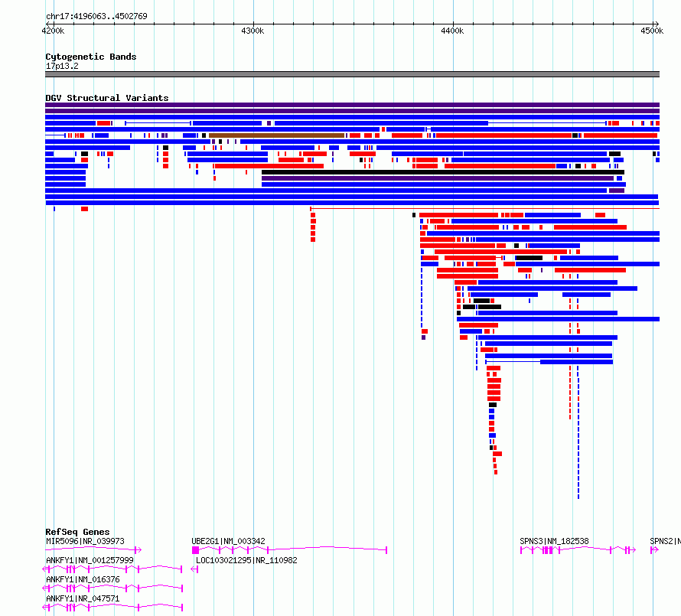Click the chr17:4196063..4502769 region label
The height and width of the screenshot is (616, 681).
click(96, 16)
